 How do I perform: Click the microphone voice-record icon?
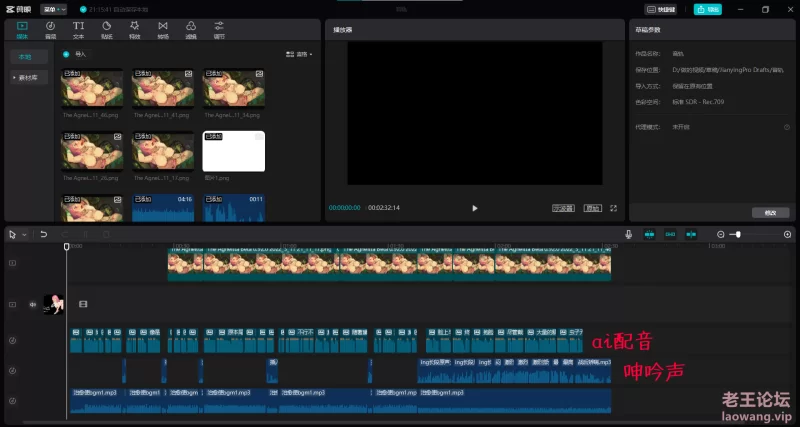click(629, 234)
